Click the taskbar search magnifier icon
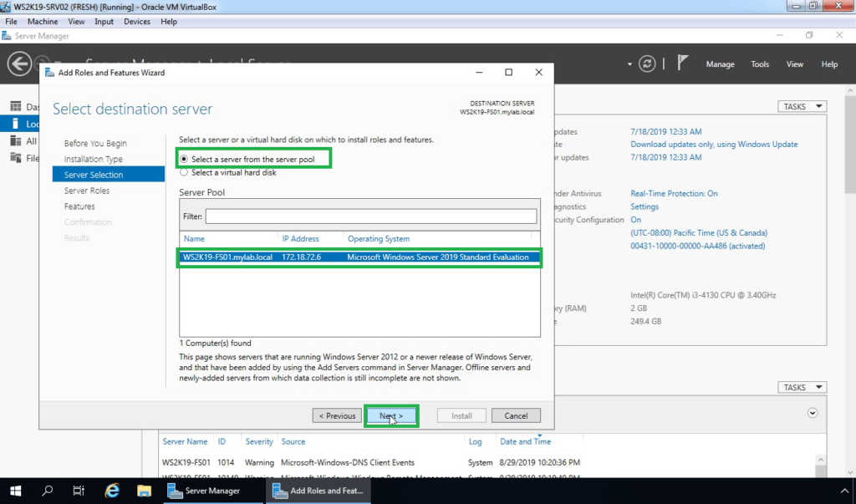Viewport: 856px width, 504px height. (x=48, y=491)
